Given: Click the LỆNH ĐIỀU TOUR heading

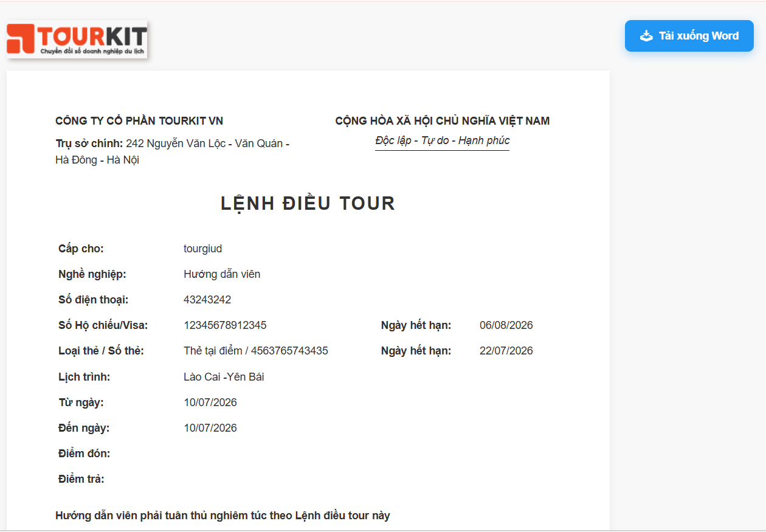Looking at the screenshot, I should coord(308,203).
